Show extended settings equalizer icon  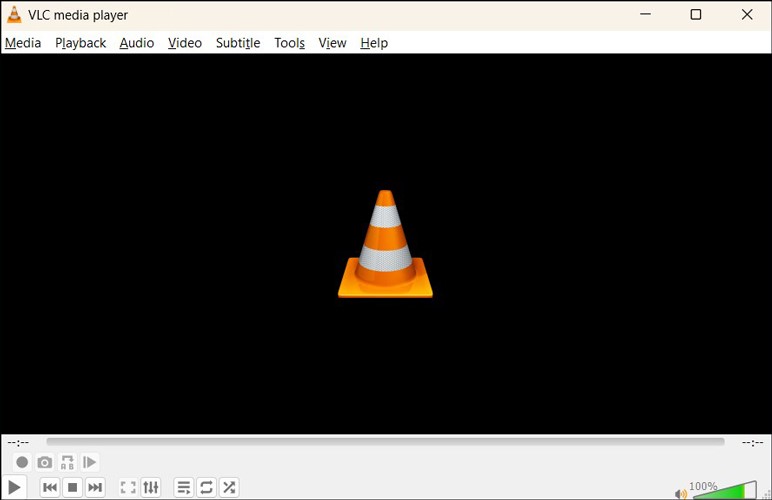151,487
